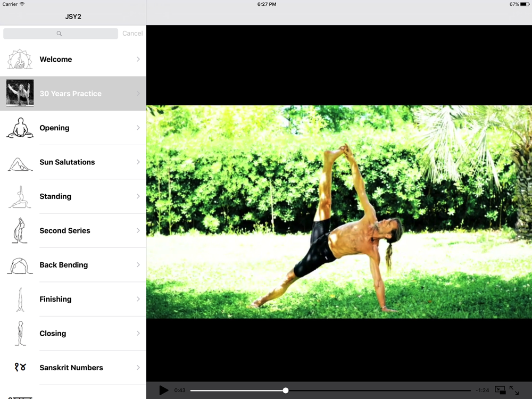The height and width of the screenshot is (399, 532).
Task: Expand video to full screen
Action: (x=514, y=390)
